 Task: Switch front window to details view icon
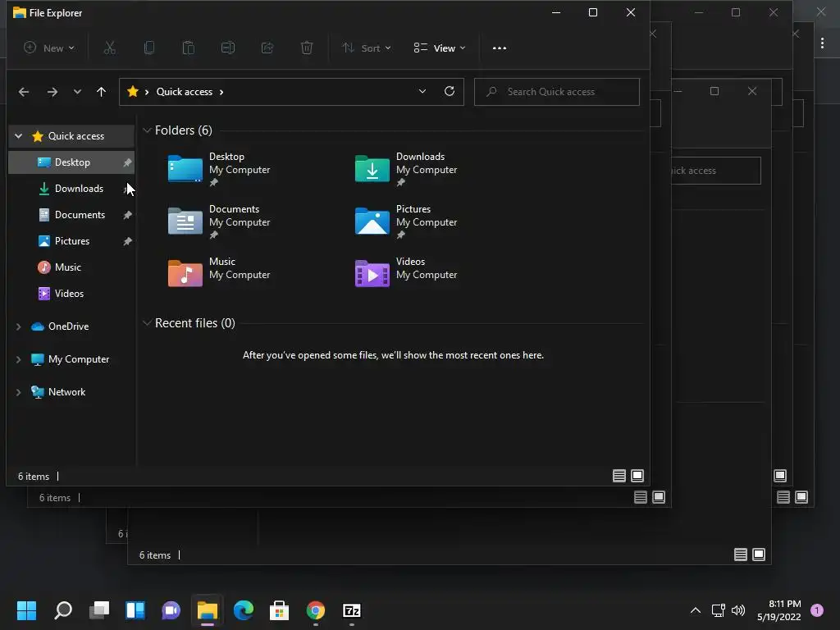(x=619, y=476)
